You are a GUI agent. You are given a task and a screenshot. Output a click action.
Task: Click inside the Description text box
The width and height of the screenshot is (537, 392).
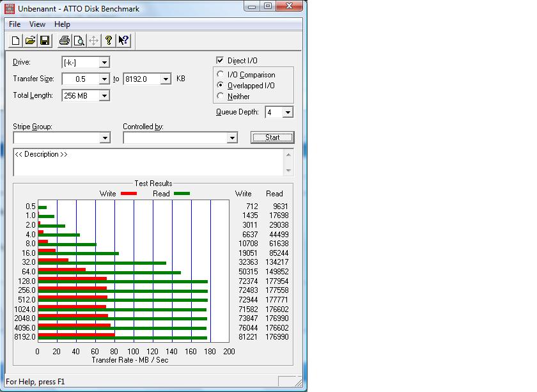pyautogui.click(x=148, y=162)
